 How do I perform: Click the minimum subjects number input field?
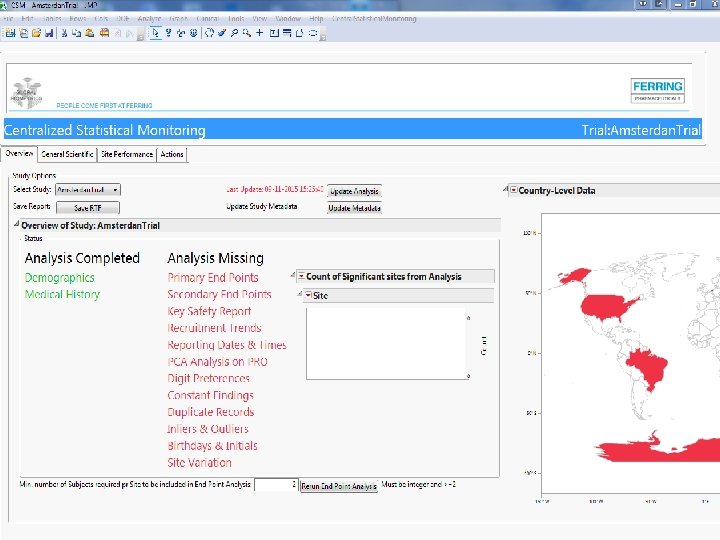point(276,484)
